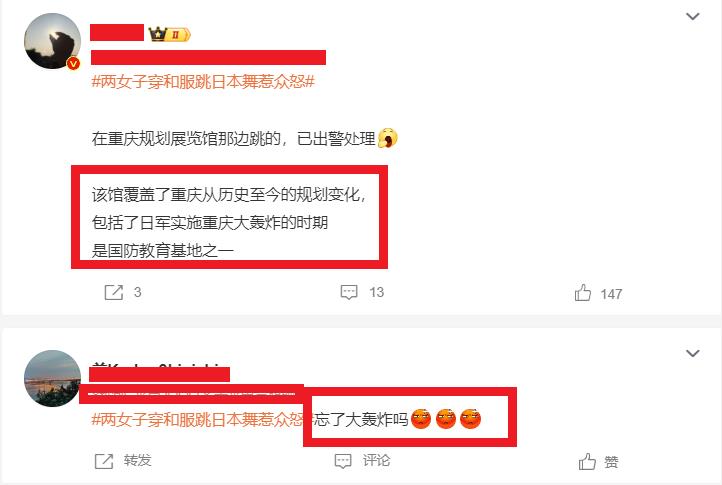
Task: Open the comment icon on second post
Action: coord(343,461)
